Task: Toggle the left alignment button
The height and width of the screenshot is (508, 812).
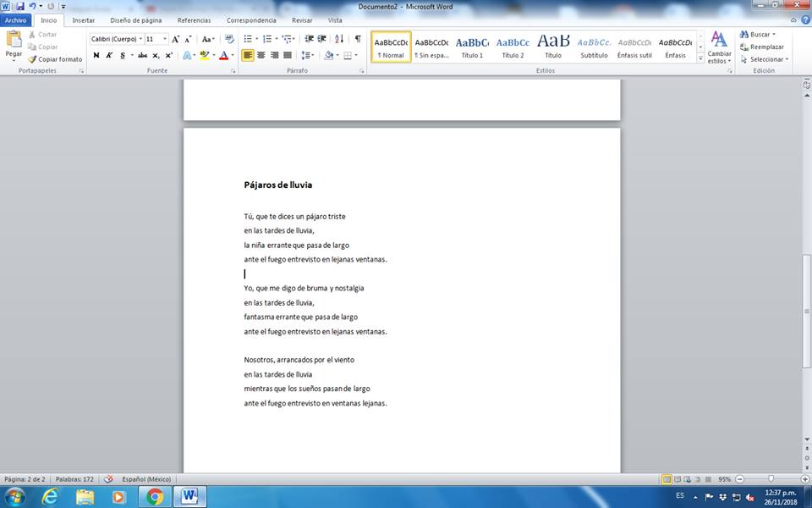Action: (x=248, y=55)
